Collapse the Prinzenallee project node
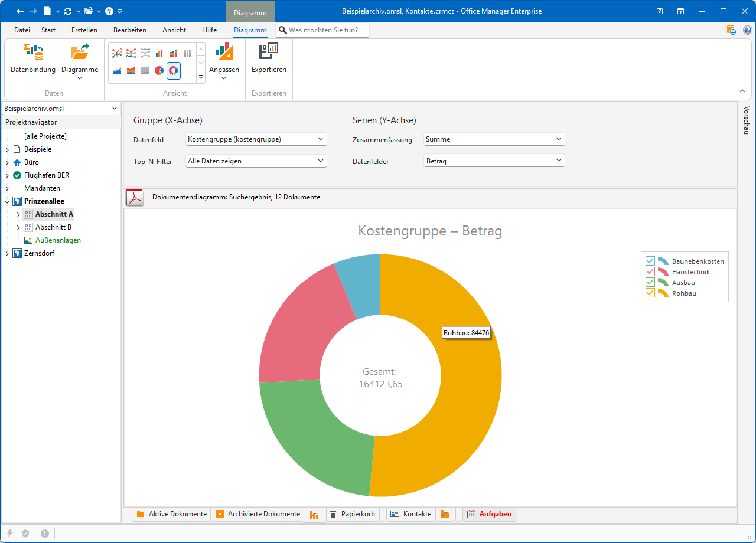 pos(7,201)
